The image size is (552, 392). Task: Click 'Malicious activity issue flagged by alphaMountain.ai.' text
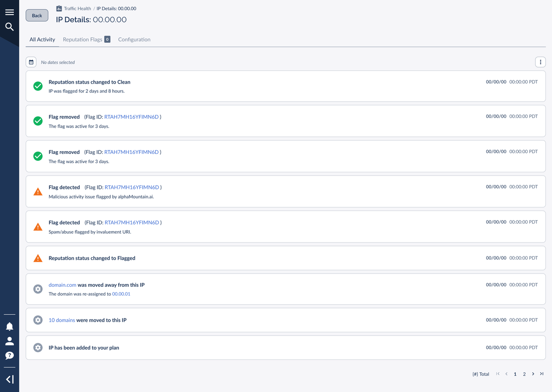101,197
